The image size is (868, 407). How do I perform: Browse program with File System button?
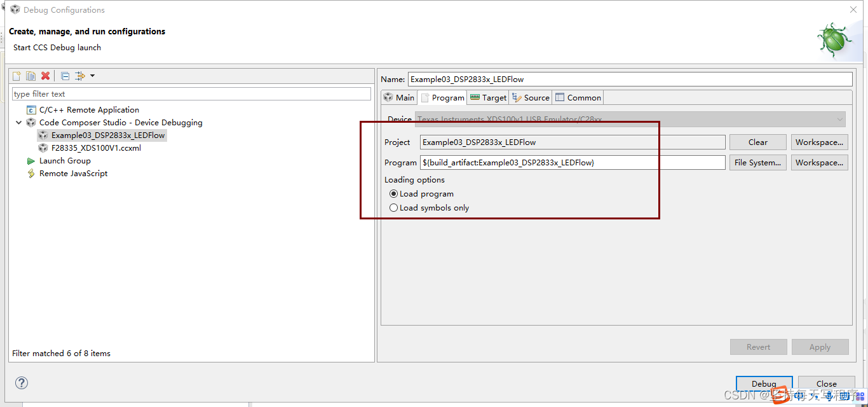(x=757, y=162)
